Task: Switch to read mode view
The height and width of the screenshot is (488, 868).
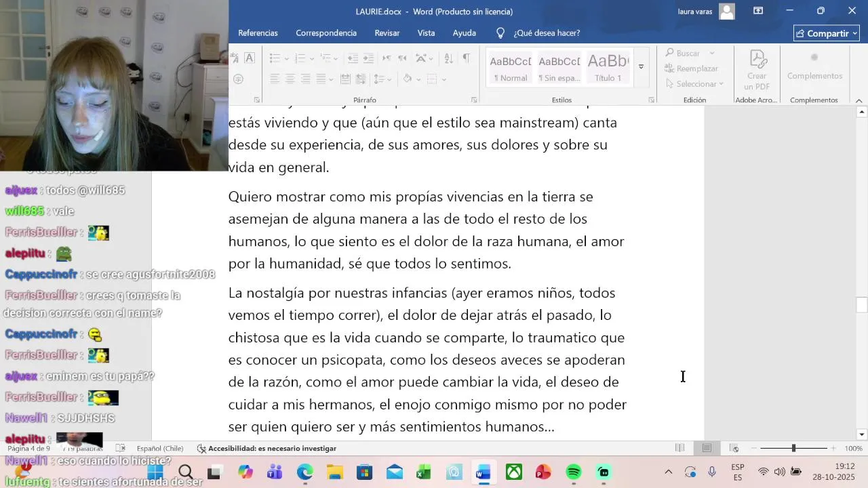Action: (x=679, y=448)
